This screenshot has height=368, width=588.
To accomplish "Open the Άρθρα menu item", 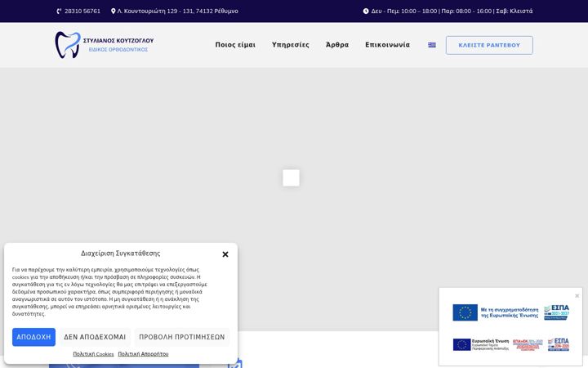I will click(x=337, y=45).
